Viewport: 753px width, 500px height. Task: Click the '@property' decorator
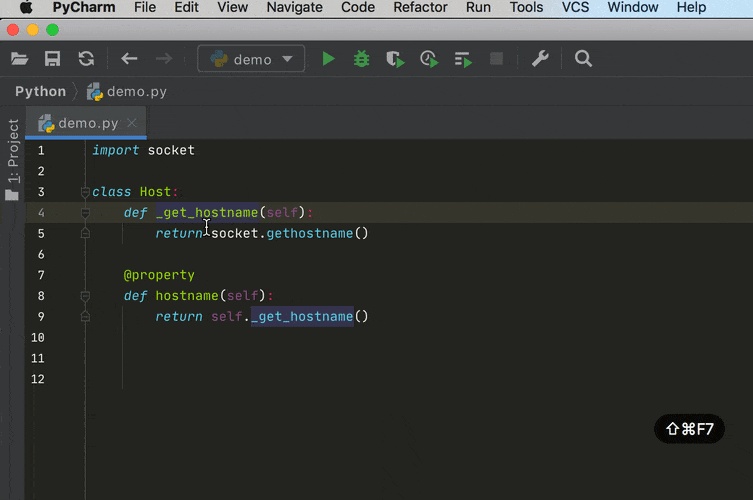point(159,275)
